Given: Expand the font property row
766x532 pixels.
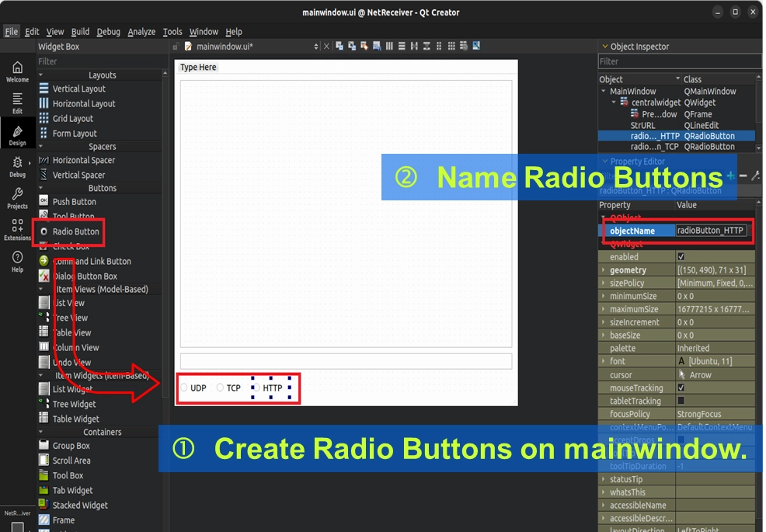Looking at the screenshot, I should pos(604,361).
